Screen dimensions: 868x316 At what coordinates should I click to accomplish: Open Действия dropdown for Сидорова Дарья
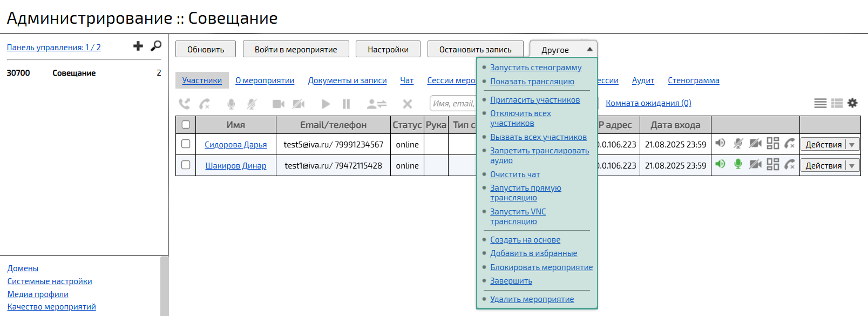[852, 145]
